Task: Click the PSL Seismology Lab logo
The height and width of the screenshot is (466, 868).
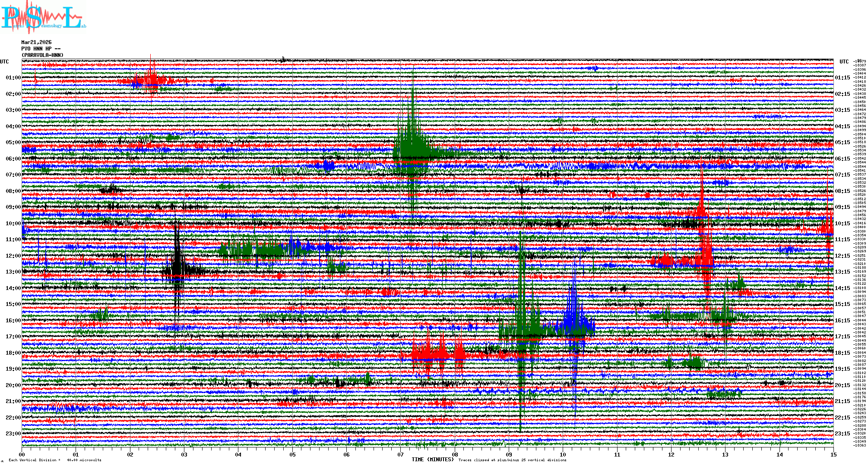Action: [43, 17]
